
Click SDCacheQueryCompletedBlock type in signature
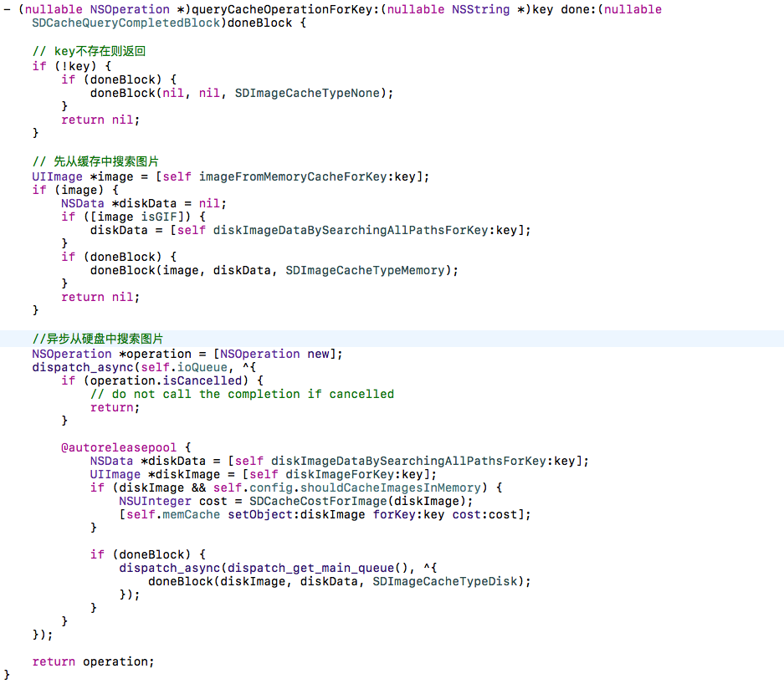pos(126,23)
